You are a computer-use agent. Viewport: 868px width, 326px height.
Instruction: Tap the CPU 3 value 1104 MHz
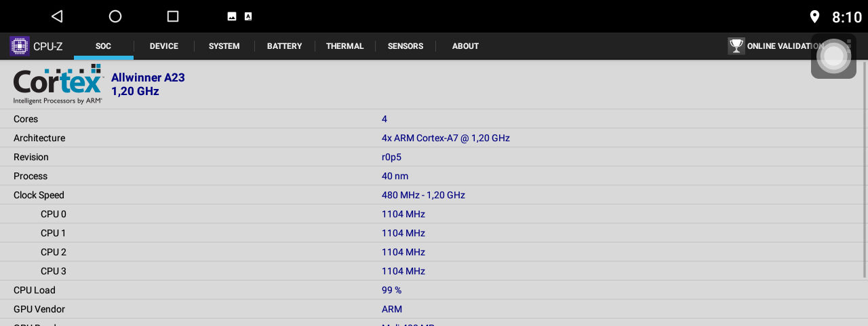pyautogui.click(x=403, y=271)
